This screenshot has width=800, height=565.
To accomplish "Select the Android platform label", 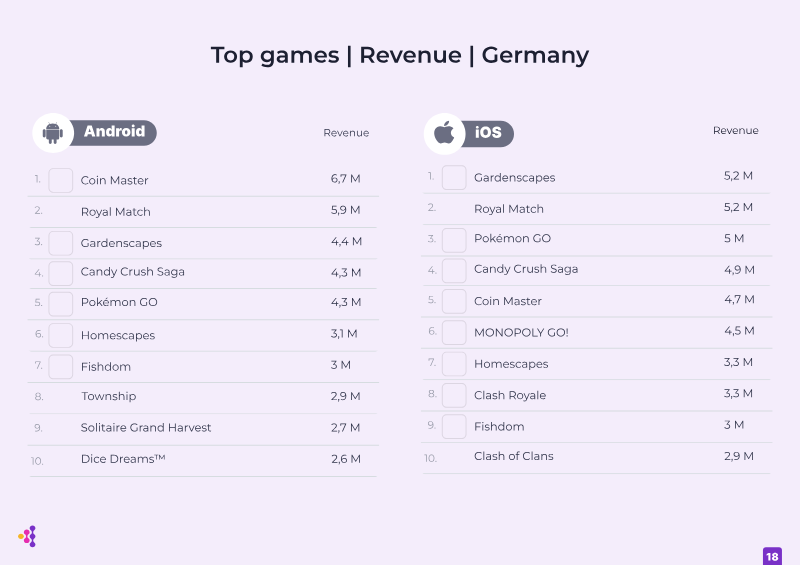I will (x=114, y=132).
